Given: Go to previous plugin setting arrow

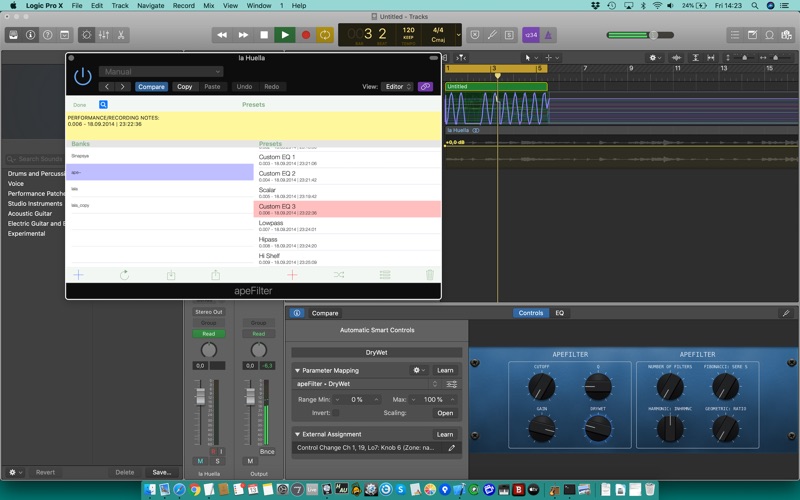Looking at the screenshot, I should tap(107, 87).
